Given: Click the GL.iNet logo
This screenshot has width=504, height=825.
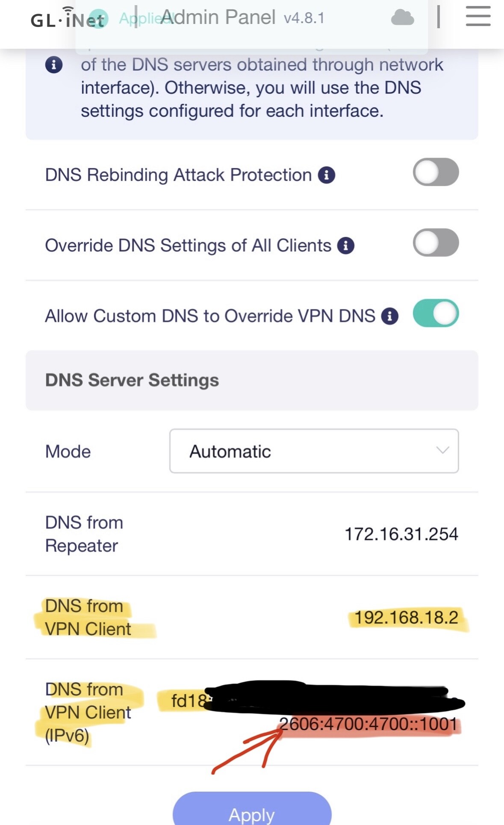Looking at the screenshot, I should [x=68, y=19].
